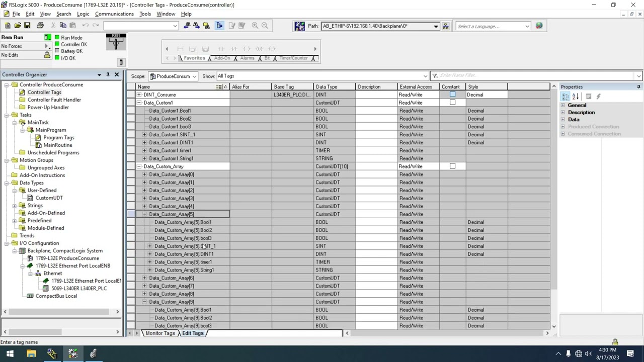The height and width of the screenshot is (362, 644).
Task: Click Find Next binoculars icon
Action: click(197, 26)
